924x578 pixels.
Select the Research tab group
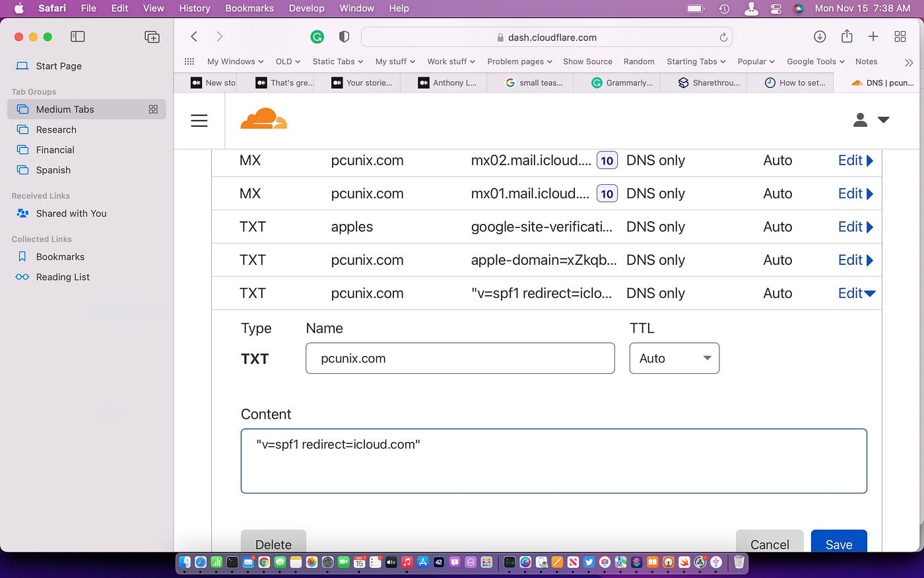86,129
